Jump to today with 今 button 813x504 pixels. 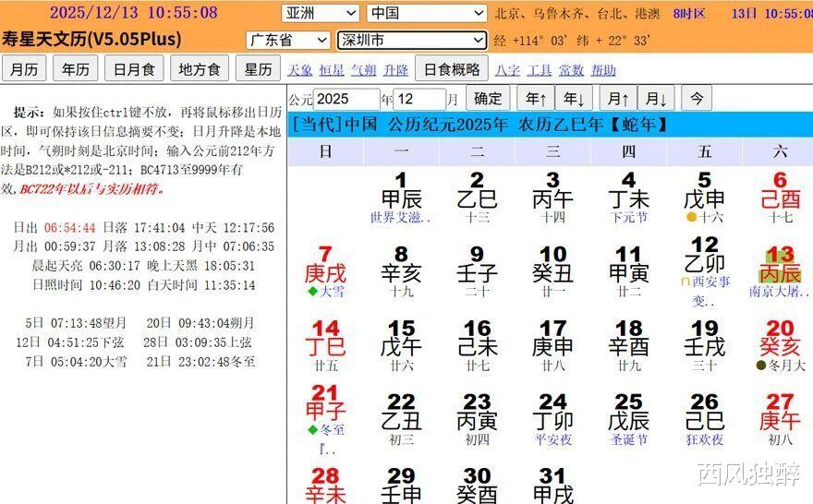click(x=697, y=98)
